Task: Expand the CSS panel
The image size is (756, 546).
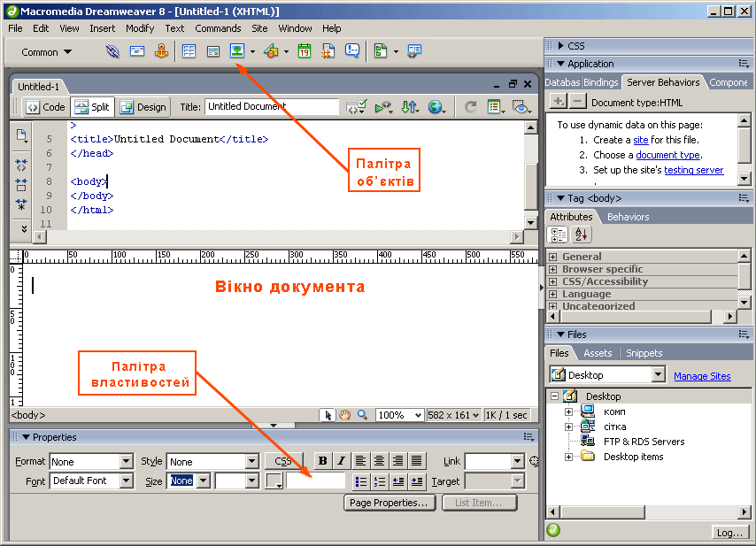Action: point(560,46)
